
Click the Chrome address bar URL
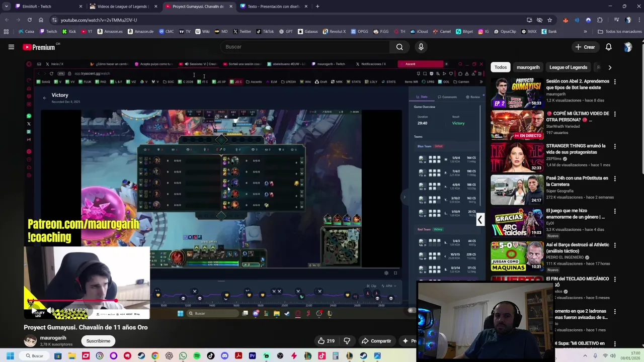pyautogui.click(x=99, y=20)
